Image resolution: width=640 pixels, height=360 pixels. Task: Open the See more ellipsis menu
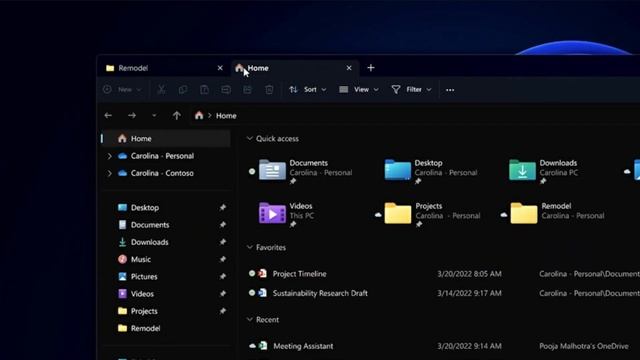(x=450, y=90)
